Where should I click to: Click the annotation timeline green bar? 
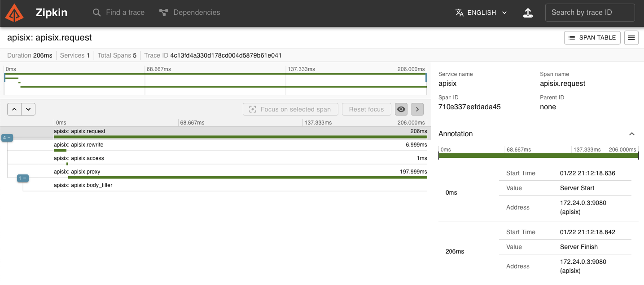coord(538,156)
